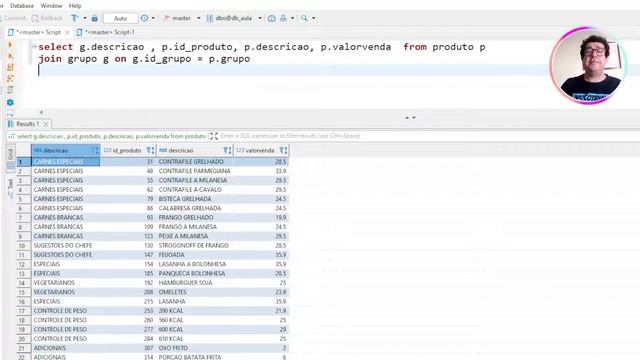Click the Auto commit mode field

[120, 18]
